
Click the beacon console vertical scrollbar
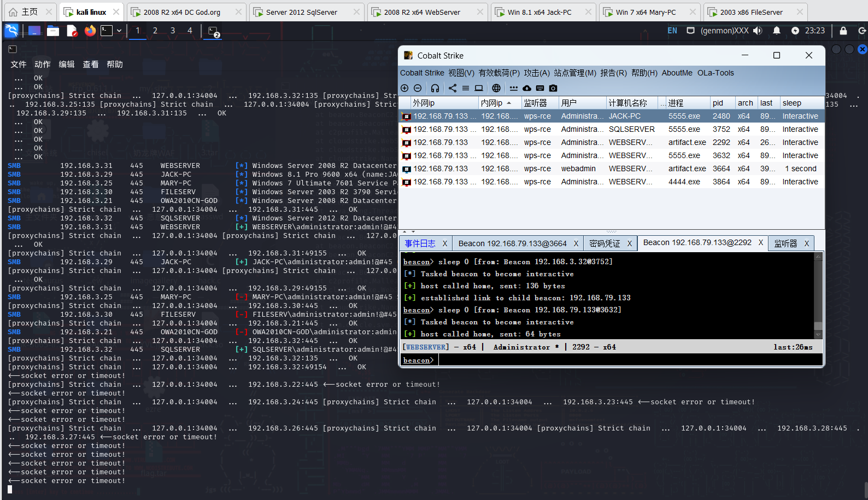(x=818, y=295)
